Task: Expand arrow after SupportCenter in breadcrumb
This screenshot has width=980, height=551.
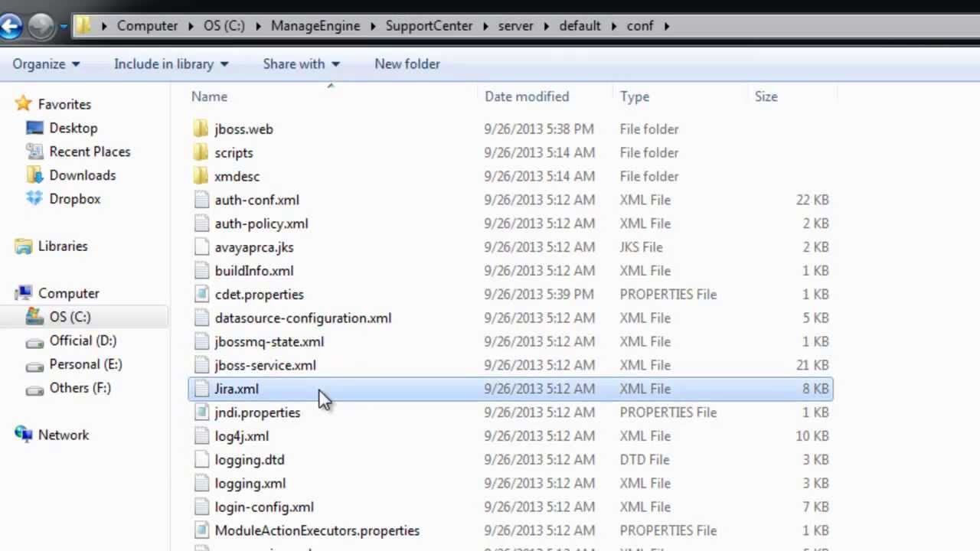Action: [x=485, y=26]
